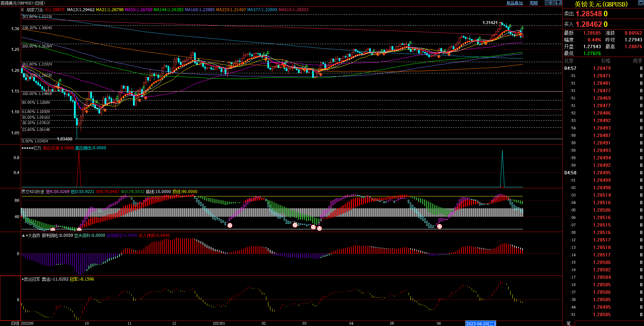This screenshot has height=326, width=644.
Task: Open the 周期 period menu
Action: click(x=534, y=3)
